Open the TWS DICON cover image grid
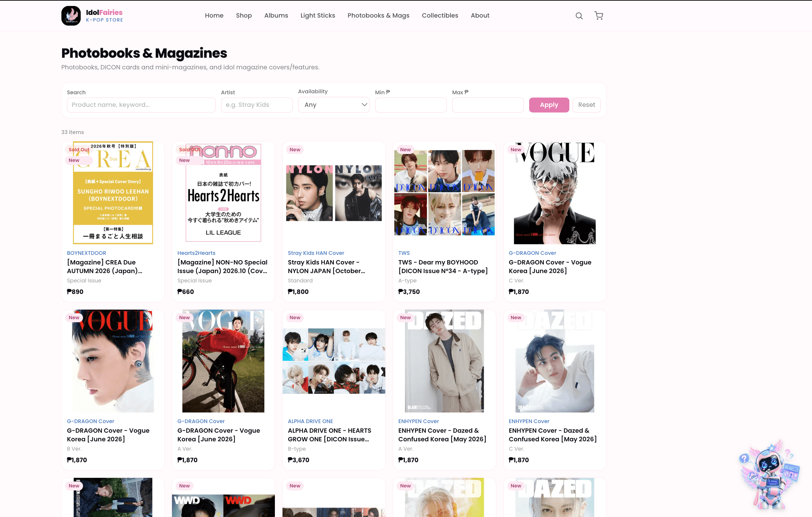Viewport: 812px width, 517px height. coord(444,193)
